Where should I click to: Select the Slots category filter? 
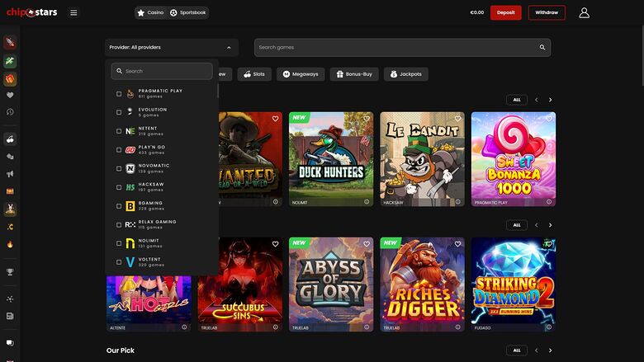[x=254, y=74]
